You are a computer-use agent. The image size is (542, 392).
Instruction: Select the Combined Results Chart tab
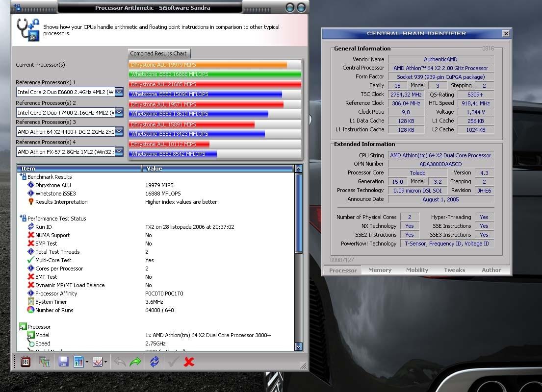coord(158,53)
